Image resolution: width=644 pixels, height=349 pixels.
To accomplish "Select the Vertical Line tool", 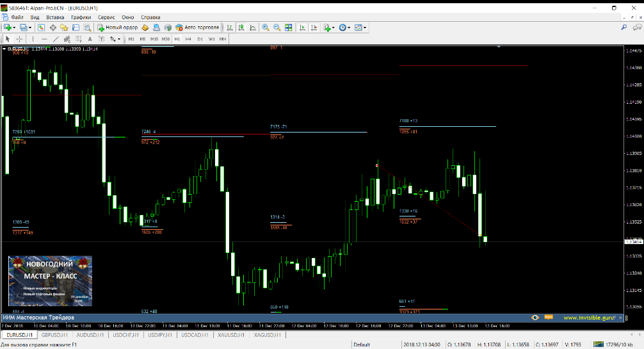I will (33, 39).
